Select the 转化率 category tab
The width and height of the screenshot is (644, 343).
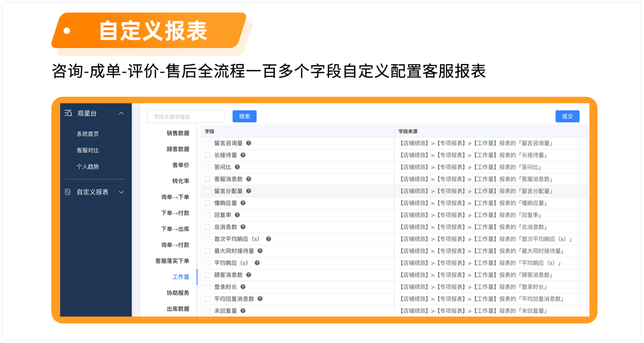180,181
